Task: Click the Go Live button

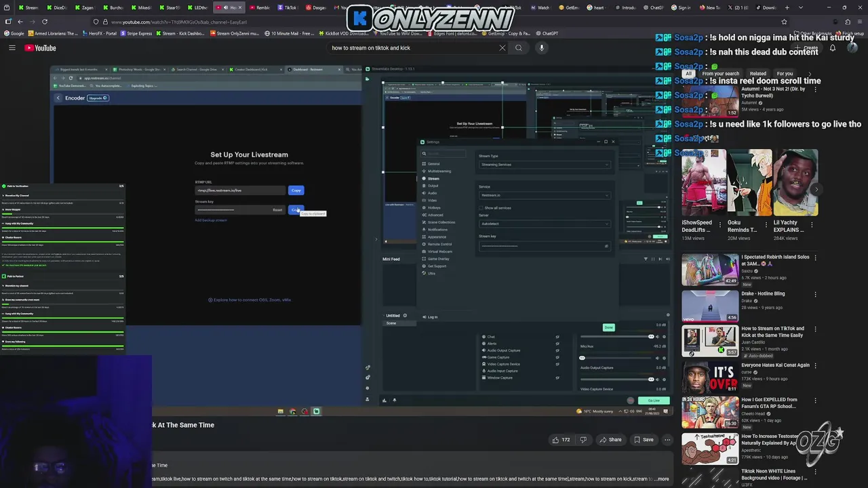Action: [x=654, y=400]
